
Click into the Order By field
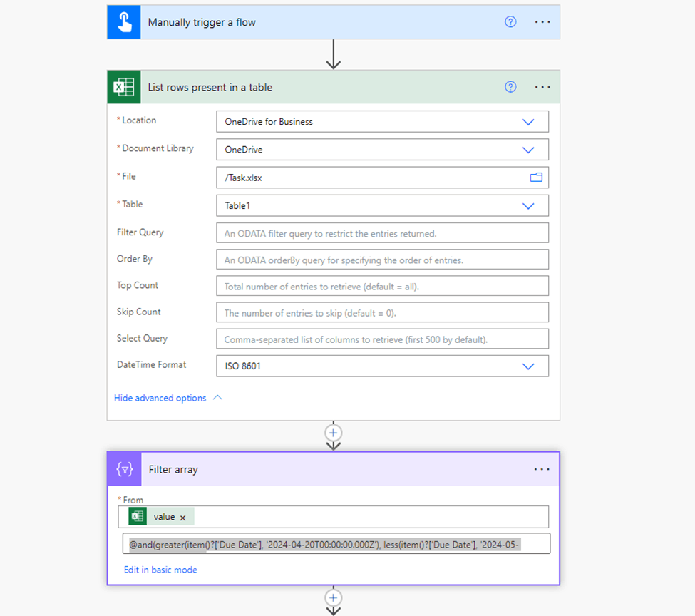(382, 260)
